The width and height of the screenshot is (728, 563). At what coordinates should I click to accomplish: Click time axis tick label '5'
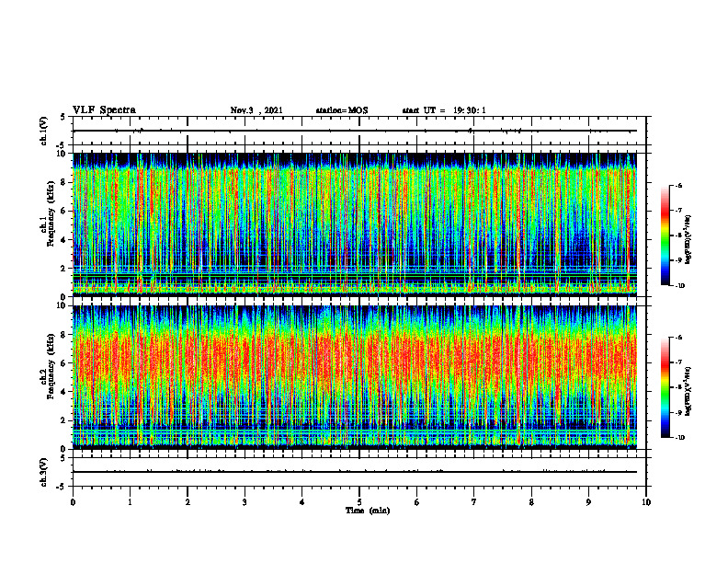tap(359, 502)
